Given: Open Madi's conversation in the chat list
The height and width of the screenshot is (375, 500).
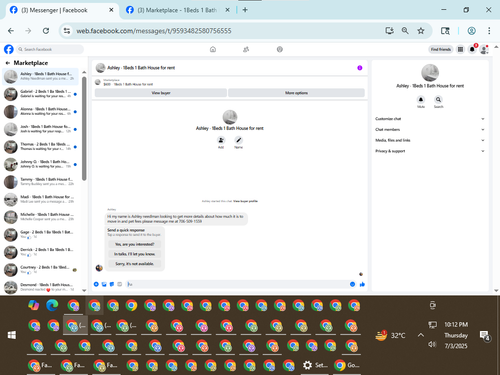Looking at the screenshot, I should (x=41, y=199).
